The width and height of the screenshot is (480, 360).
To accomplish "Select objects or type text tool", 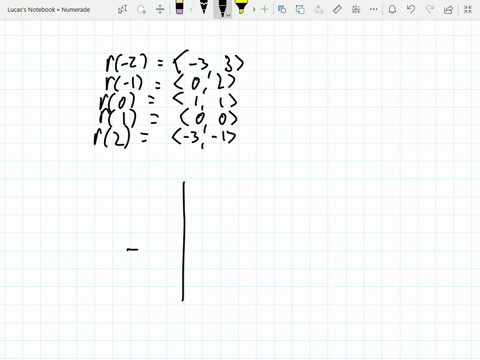I will pos(122,9).
